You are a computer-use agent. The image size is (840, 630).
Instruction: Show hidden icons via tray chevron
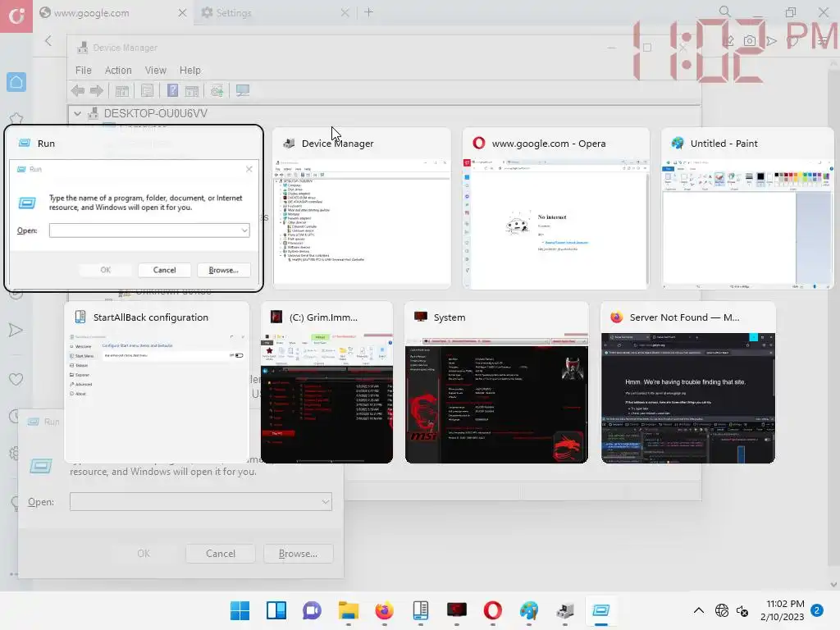[x=699, y=610]
